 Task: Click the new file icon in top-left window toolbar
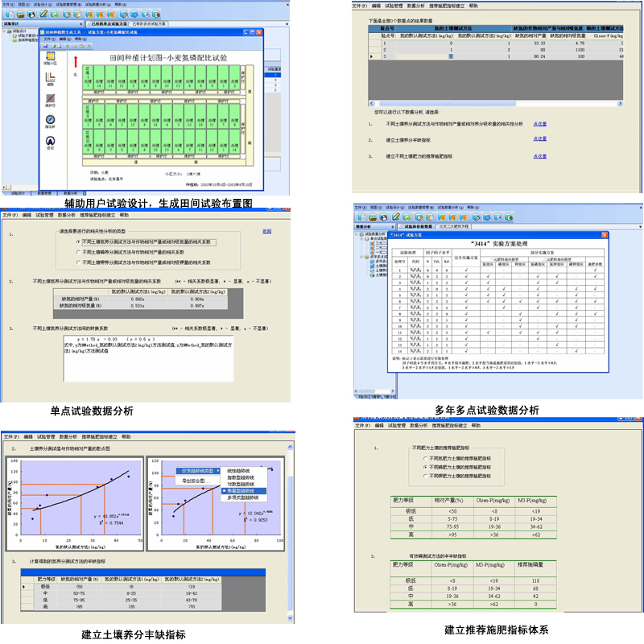click(x=10, y=14)
